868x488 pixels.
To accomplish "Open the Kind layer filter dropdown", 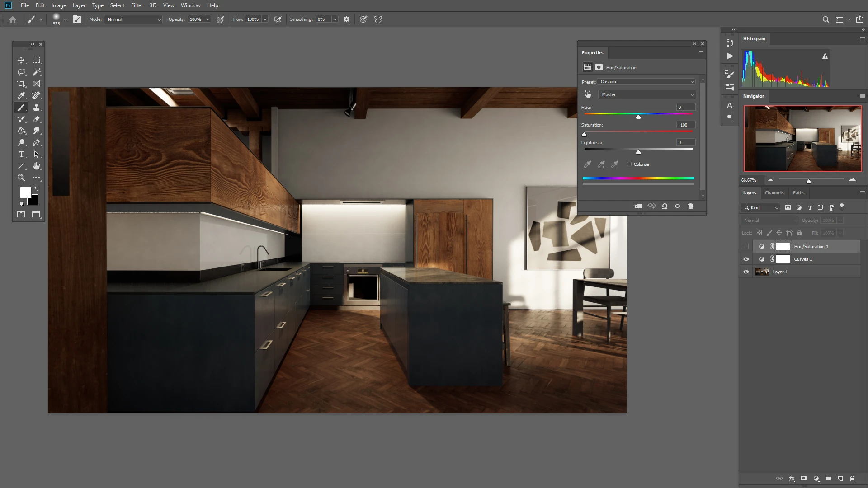I will pyautogui.click(x=760, y=207).
